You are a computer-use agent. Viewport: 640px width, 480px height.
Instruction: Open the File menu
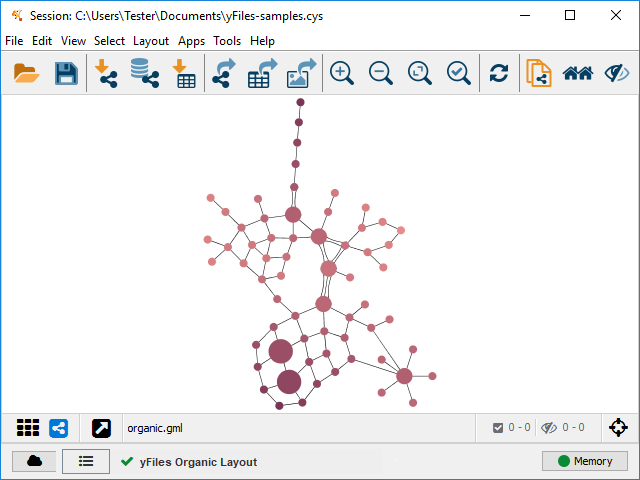pyautogui.click(x=14, y=41)
